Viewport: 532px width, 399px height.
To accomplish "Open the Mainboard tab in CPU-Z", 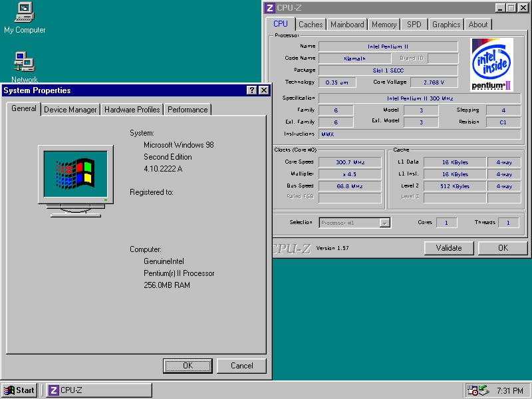I will click(x=347, y=25).
